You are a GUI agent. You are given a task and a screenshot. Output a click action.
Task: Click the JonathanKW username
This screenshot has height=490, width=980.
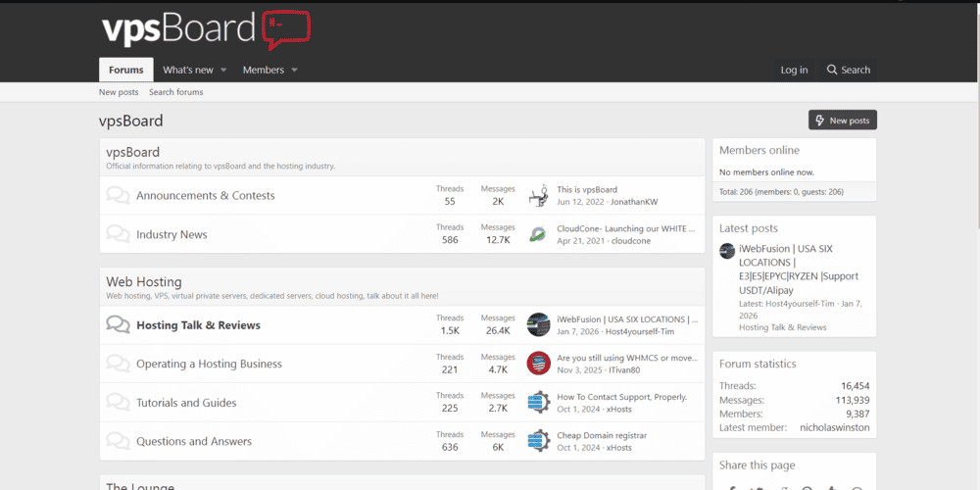634,202
